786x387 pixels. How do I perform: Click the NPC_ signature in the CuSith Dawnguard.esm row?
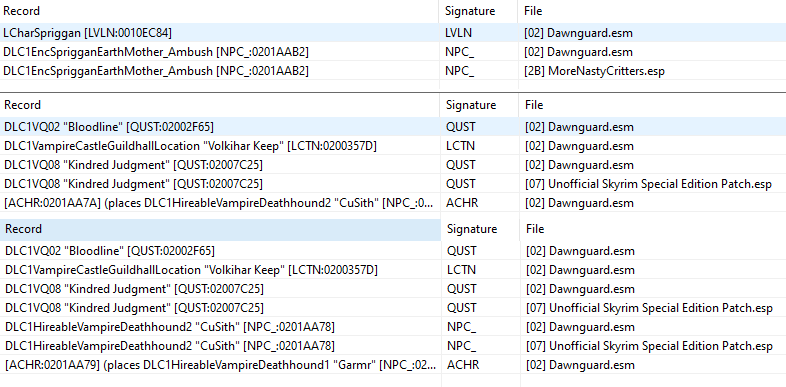tap(461, 327)
